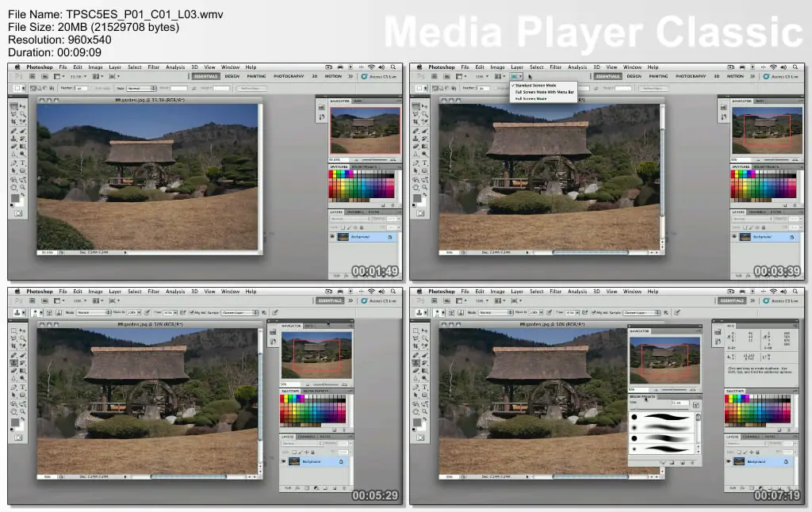812x512 pixels.
Task: Choose Full Screen Mode With Menu Bar
Action: pos(545,92)
